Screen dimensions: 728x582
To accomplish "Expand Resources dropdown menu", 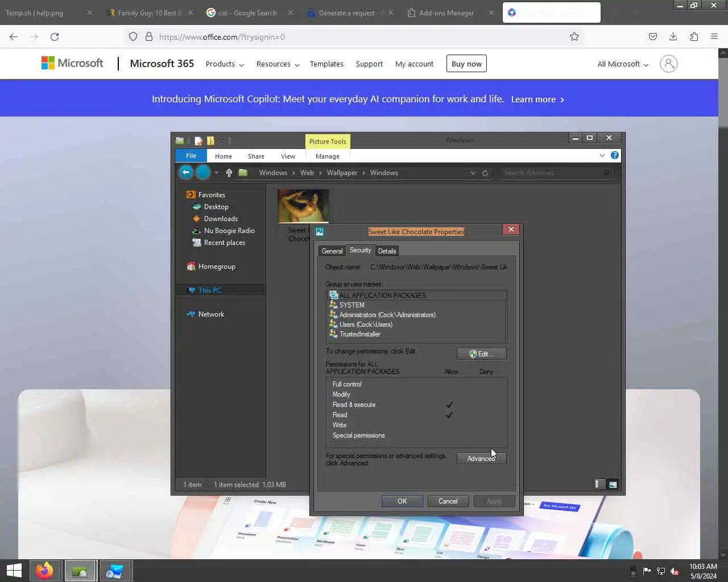I will tap(278, 64).
